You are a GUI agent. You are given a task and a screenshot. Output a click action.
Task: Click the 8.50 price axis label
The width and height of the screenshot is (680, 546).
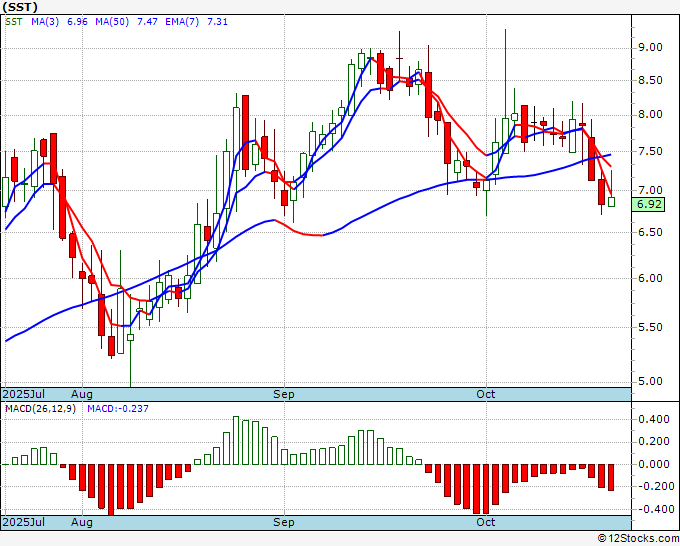pos(650,80)
